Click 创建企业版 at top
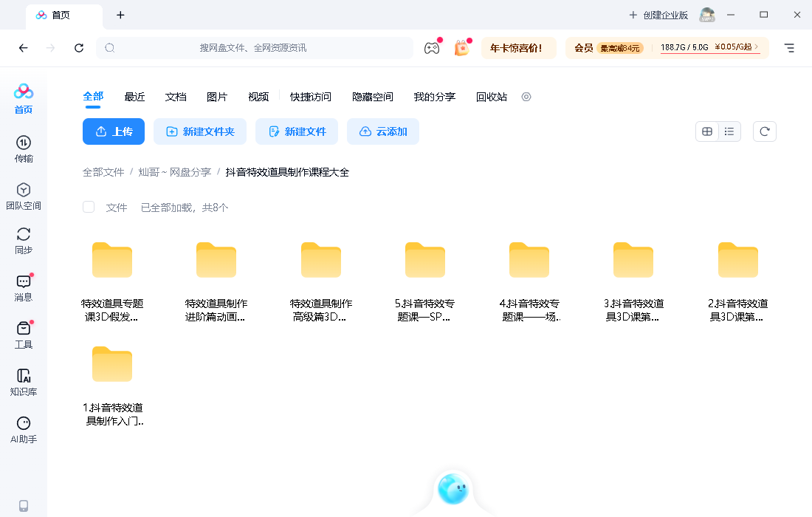 (x=658, y=15)
